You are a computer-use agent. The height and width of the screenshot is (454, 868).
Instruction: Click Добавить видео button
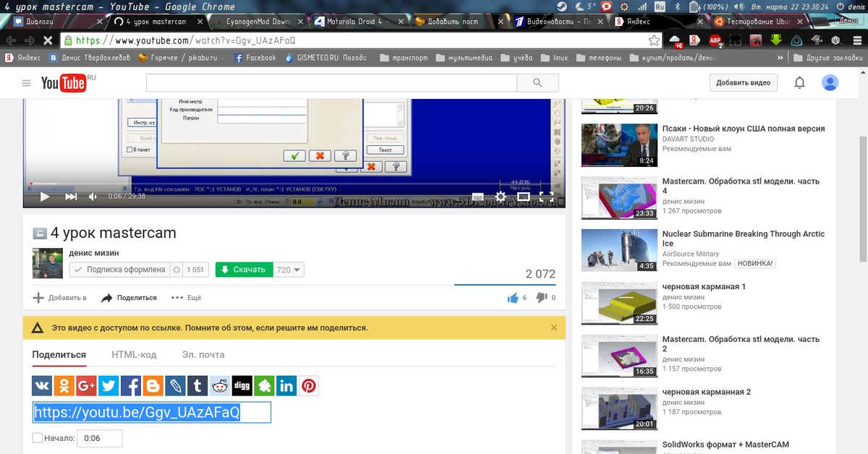click(x=743, y=82)
